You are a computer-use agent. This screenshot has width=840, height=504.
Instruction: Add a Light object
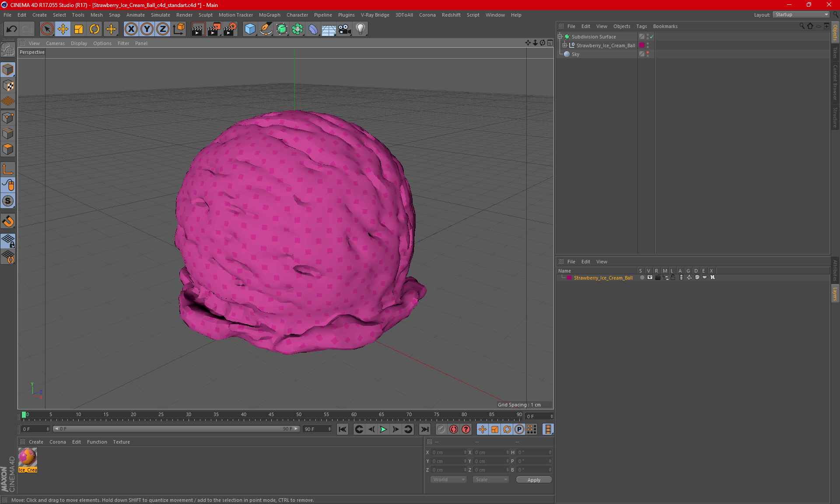coord(360,29)
